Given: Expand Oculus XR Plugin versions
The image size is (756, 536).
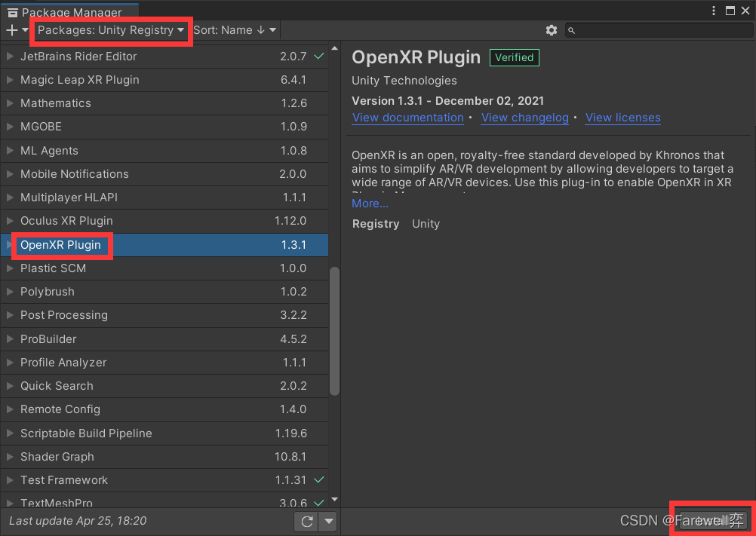Looking at the screenshot, I should tap(10, 221).
